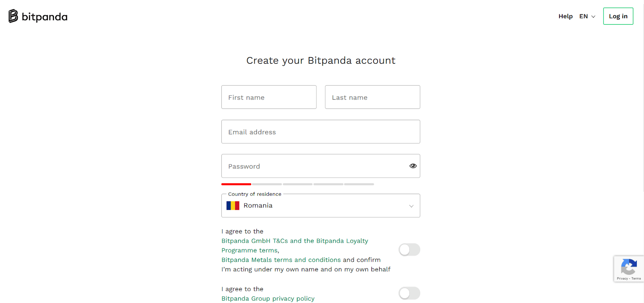Focus the First name field
Viewport: 644px width, 303px height.
click(269, 97)
